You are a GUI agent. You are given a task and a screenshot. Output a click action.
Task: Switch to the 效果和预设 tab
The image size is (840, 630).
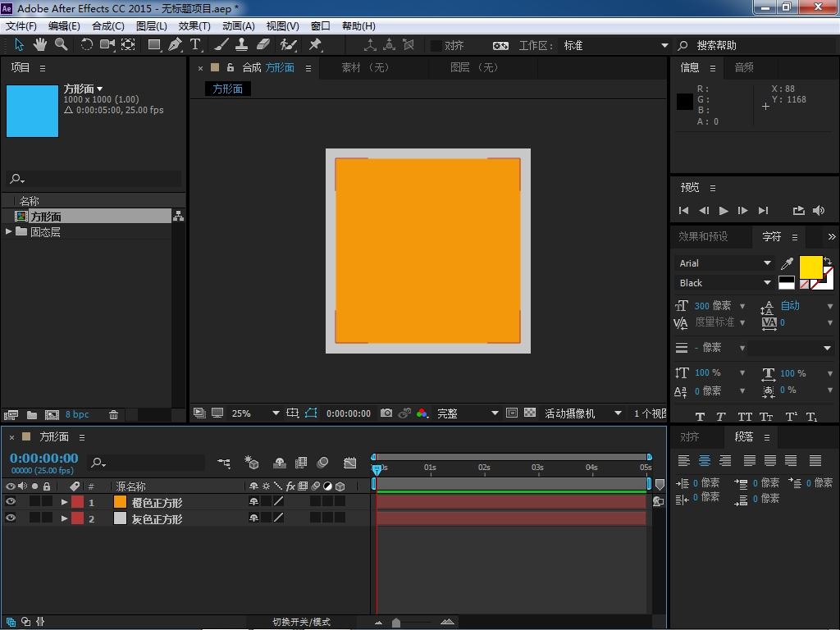[703, 236]
